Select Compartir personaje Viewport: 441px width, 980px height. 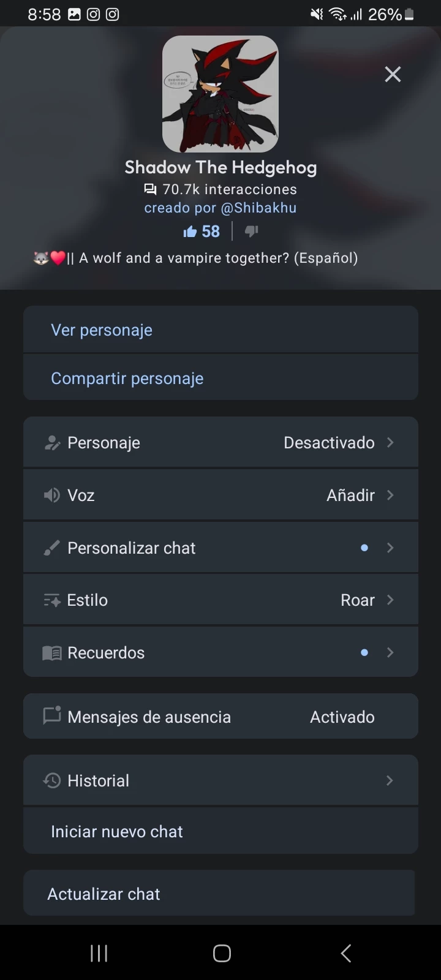click(127, 379)
